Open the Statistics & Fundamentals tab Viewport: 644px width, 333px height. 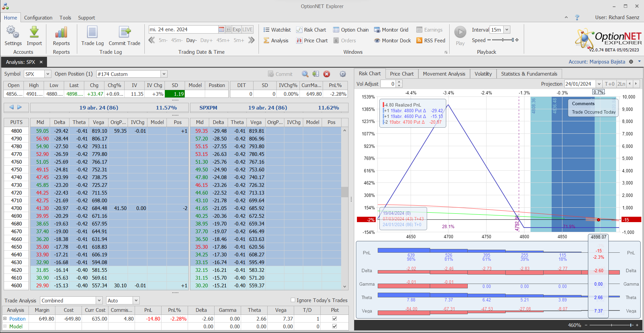click(529, 74)
